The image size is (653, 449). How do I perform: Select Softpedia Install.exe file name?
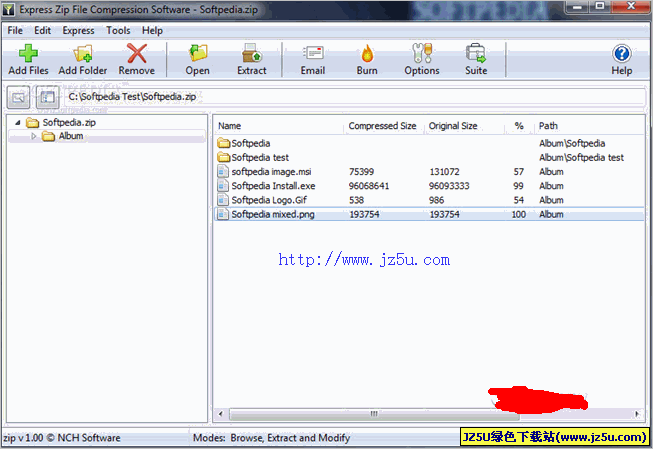pos(273,186)
